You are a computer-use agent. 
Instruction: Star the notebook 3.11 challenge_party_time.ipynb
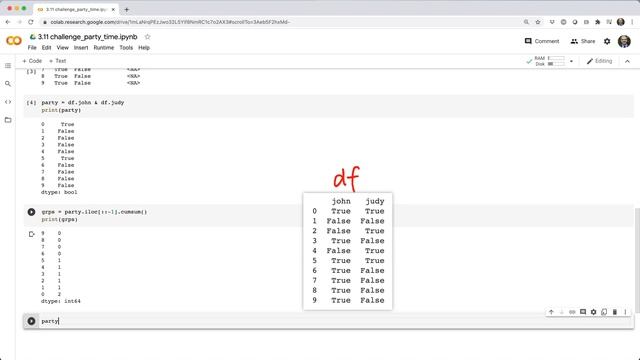coord(147,37)
